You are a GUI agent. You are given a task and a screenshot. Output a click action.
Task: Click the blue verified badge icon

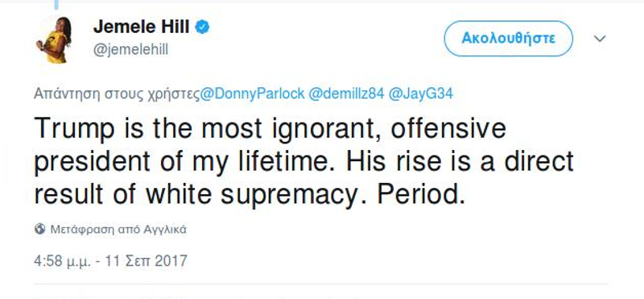(x=202, y=27)
